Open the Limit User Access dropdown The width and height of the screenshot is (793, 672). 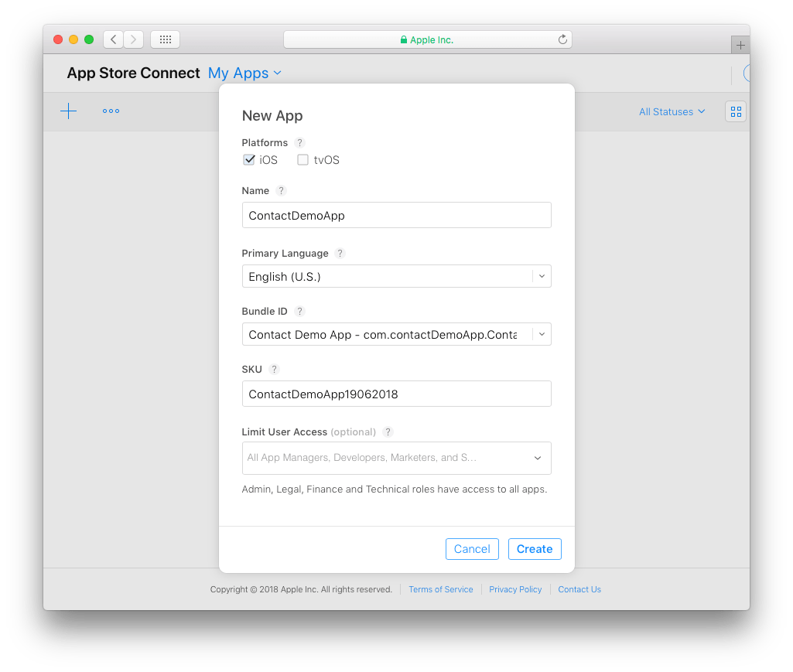537,458
